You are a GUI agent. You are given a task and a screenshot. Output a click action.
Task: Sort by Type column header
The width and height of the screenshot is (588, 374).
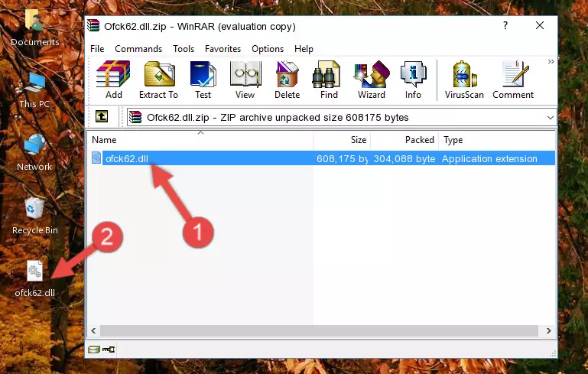tap(496, 140)
